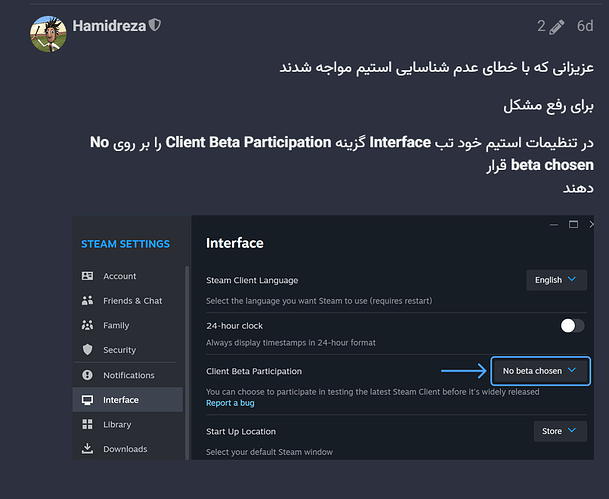
Task: Click the Family group icon
Action: click(87, 325)
